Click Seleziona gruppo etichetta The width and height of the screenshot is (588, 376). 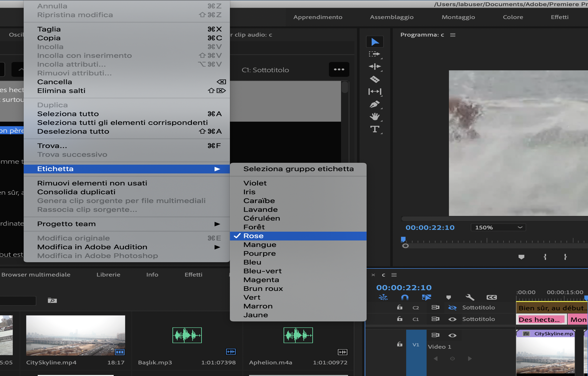tap(298, 169)
